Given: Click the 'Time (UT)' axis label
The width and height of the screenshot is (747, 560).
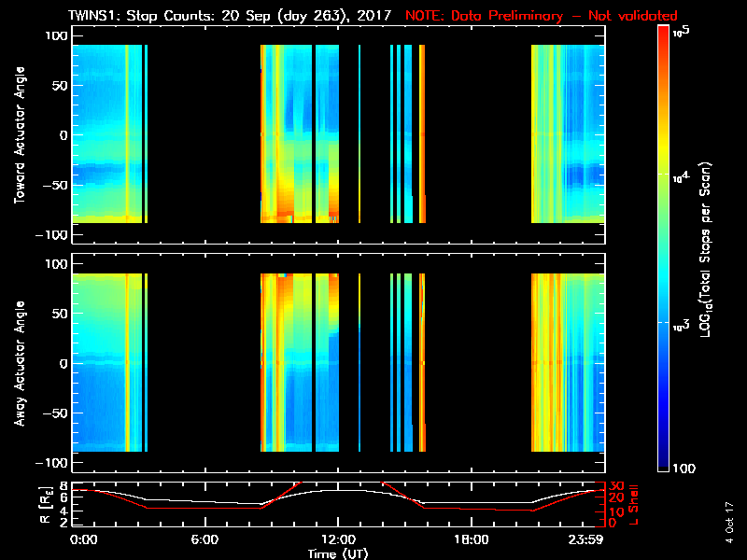Looking at the screenshot, I should (x=338, y=553).
